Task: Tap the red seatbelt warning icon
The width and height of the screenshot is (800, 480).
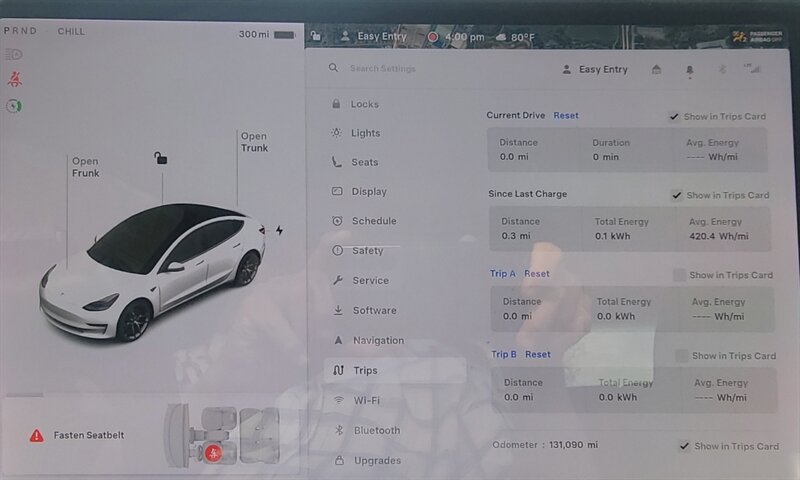Action: click(14, 79)
